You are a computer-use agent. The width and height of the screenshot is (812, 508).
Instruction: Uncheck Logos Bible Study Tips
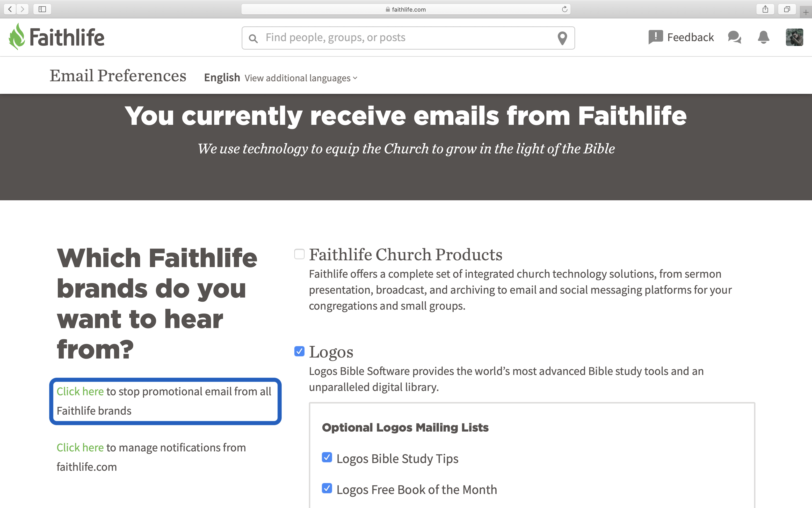[327, 457]
